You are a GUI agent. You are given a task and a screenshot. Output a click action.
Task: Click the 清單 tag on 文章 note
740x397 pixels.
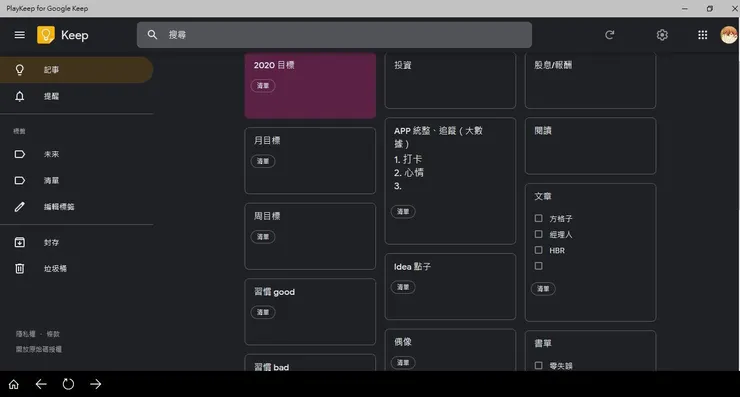coord(543,288)
